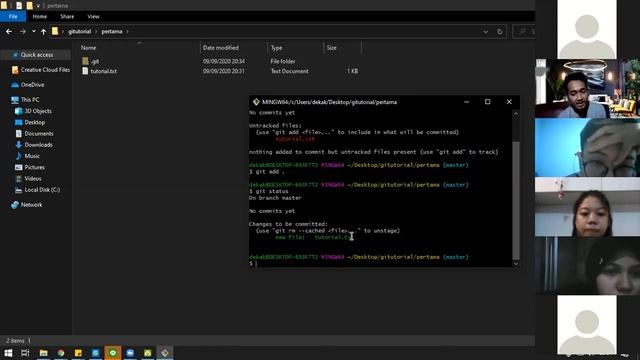This screenshot has width=640, height=360.
Task: Click the Explorer forward arrow
Action: [x=22, y=31]
